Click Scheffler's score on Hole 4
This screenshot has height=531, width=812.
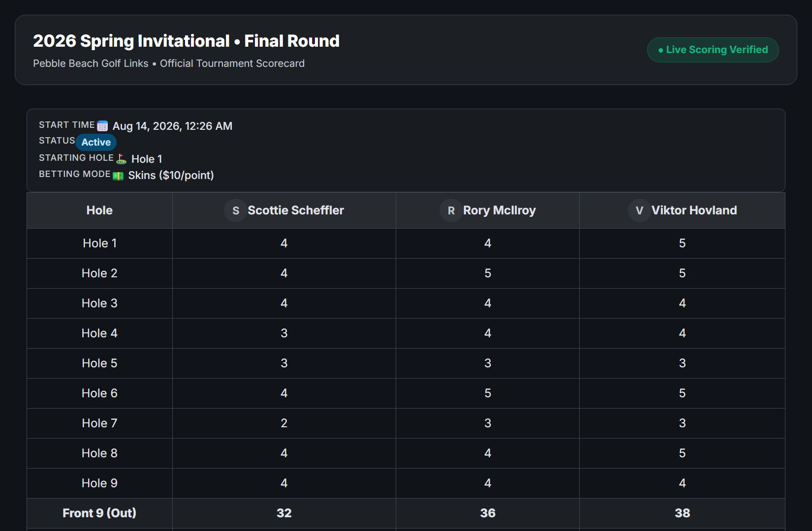coord(284,333)
